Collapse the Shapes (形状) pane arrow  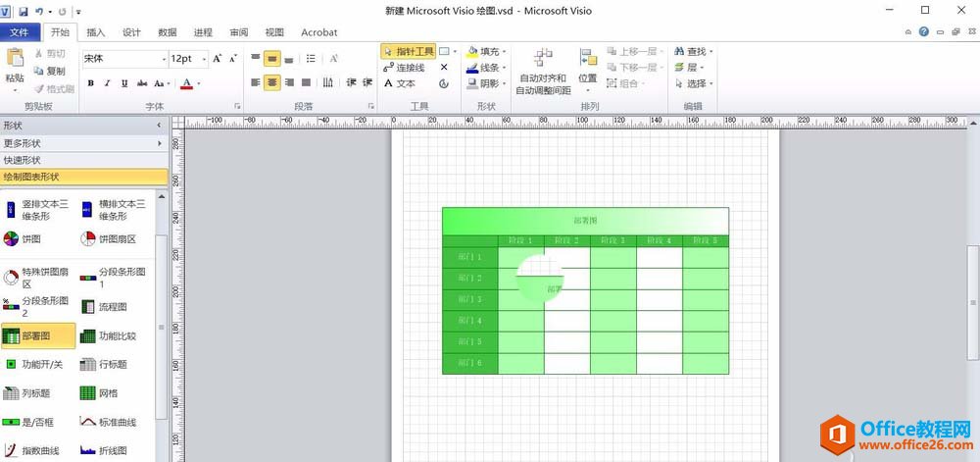159,126
